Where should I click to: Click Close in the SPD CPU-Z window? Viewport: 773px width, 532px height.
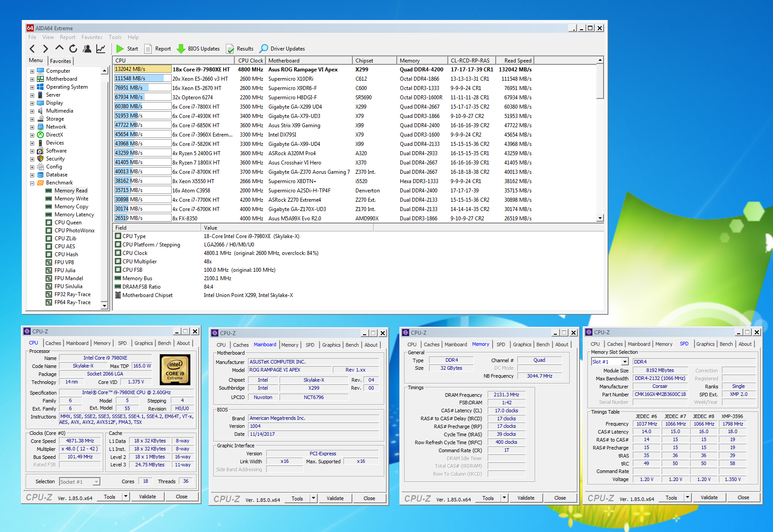click(x=743, y=497)
